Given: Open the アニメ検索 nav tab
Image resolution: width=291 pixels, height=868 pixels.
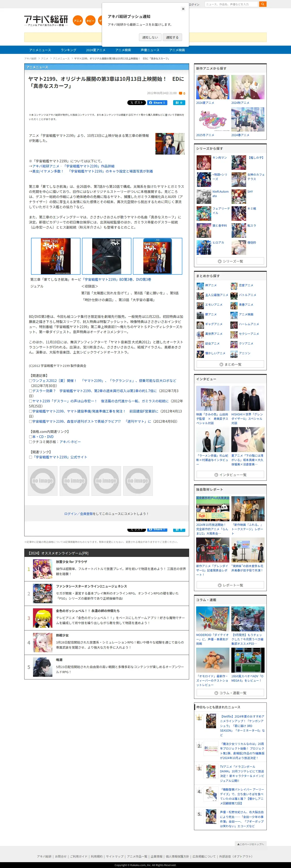Looking at the screenshot, I should click(123, 50).
